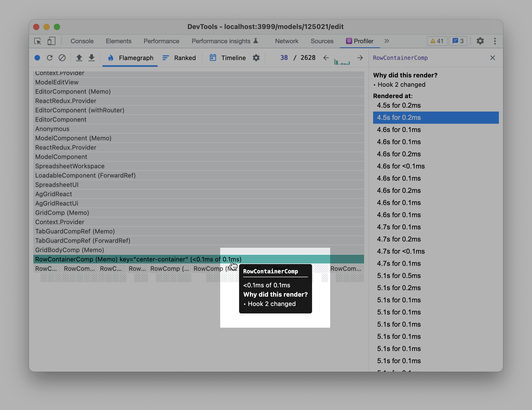
Task: Expand the hidden panels chevron
Action: click(387, 41)
